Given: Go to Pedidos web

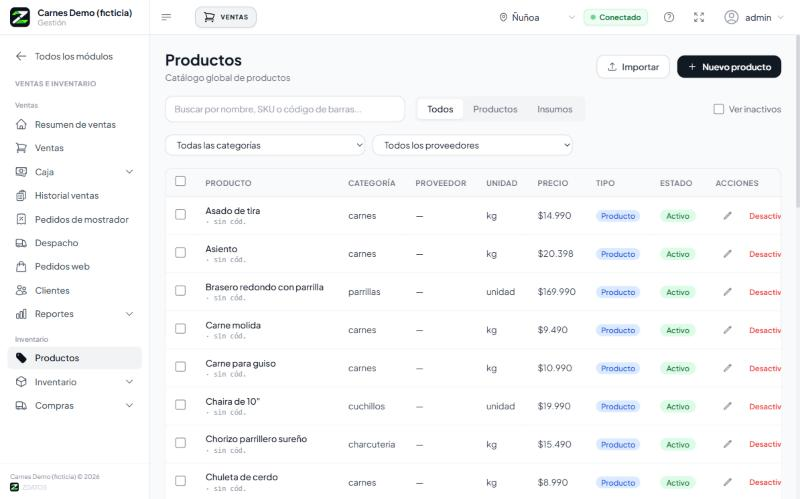Looking at the screenshot, I should click(x=74, y=266).
